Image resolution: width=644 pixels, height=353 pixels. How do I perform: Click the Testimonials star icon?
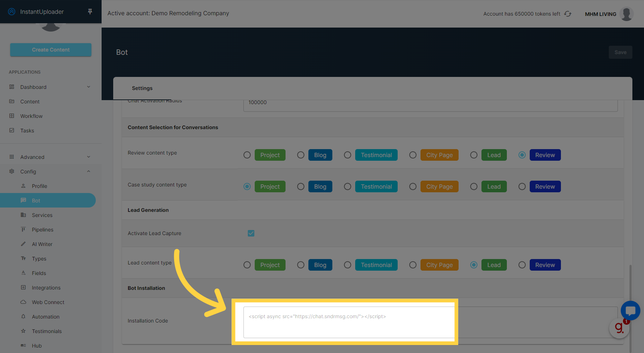click(x=23, y=331)
